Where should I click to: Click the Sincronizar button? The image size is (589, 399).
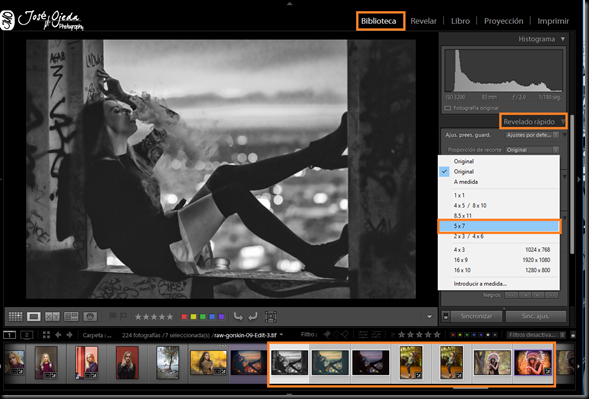click(x=476, y=316)
